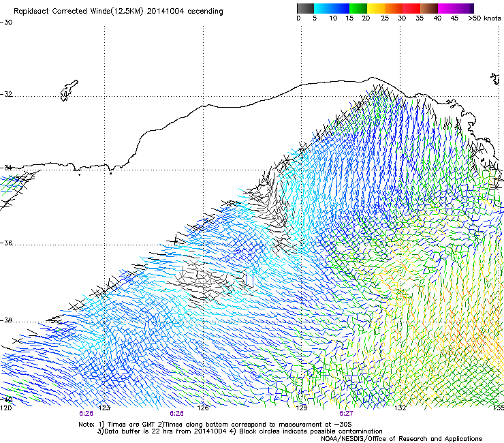This screenshot has height=443, width=504.
Task: Click the legend tick label '25'
Action: click(x=384, y=18)
